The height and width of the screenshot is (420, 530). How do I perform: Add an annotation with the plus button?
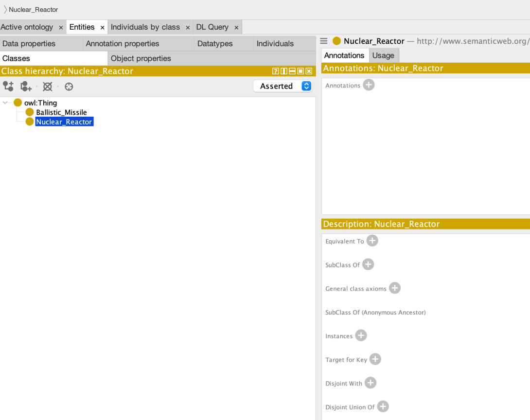pos(369,85)
